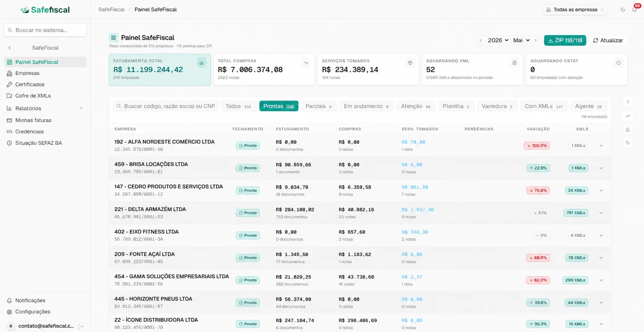Image resolution: width=644 pixels, height=332 pixels.
Task: Click the Painel SafeFiscal grid header icon
Action: pyautogui.click(x=114, y=38)
